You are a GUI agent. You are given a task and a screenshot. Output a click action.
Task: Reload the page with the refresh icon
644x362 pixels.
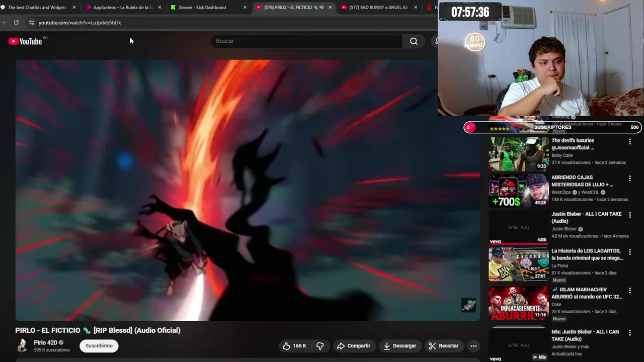16,23
